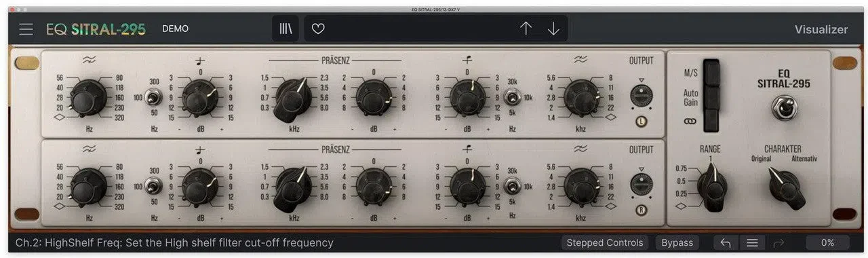Screen dimensions: 868x258
Task: Click the channel 1 PRÄSENZ label
Action: (x=336, y=60)
